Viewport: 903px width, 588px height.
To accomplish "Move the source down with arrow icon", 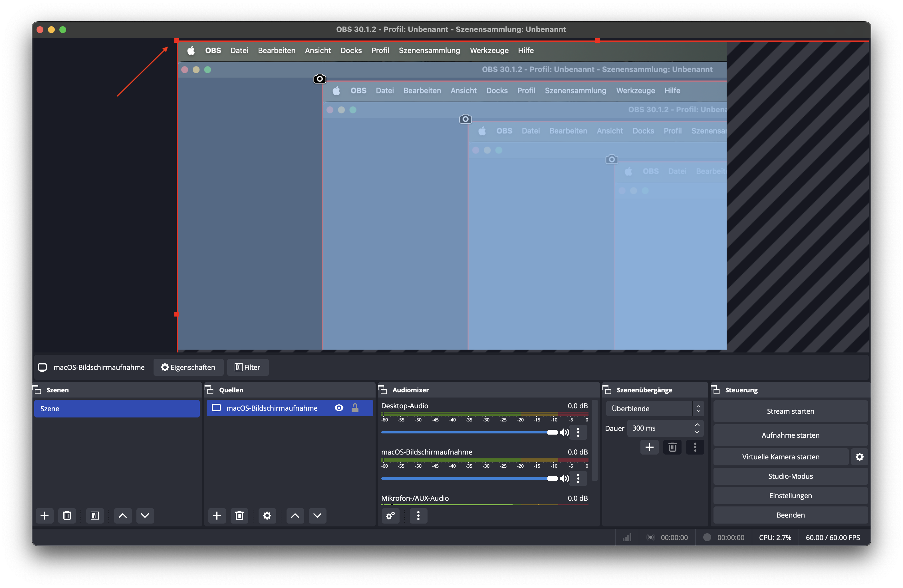I will [317, 516].
